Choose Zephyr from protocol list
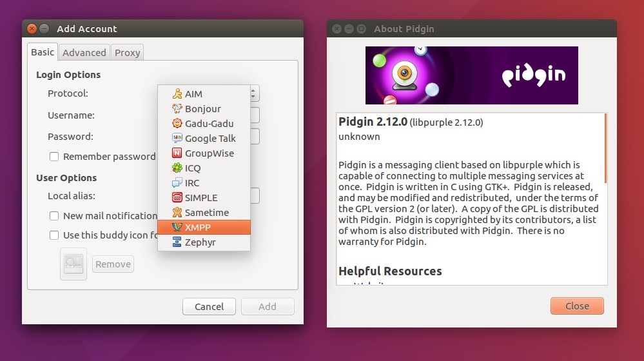 tap(204, 242)
